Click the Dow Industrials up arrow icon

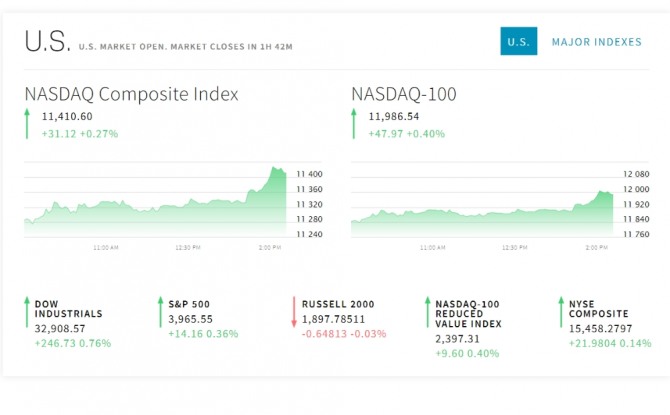(26, 318)
